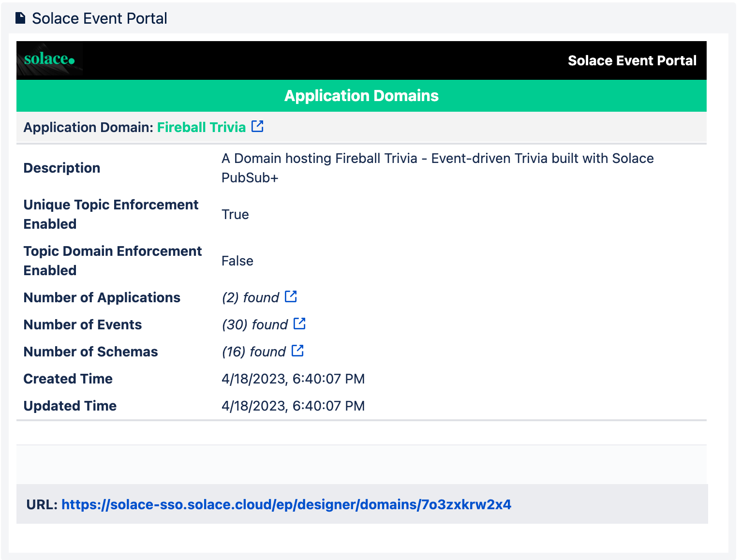
Task: Click the domain description text about Fireball Trivia
Action: pyautogui.click(x=437, y=168)
